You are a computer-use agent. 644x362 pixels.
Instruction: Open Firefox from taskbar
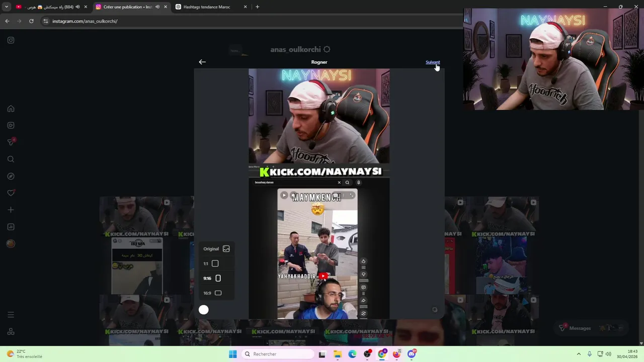click(x=397, y=354)
